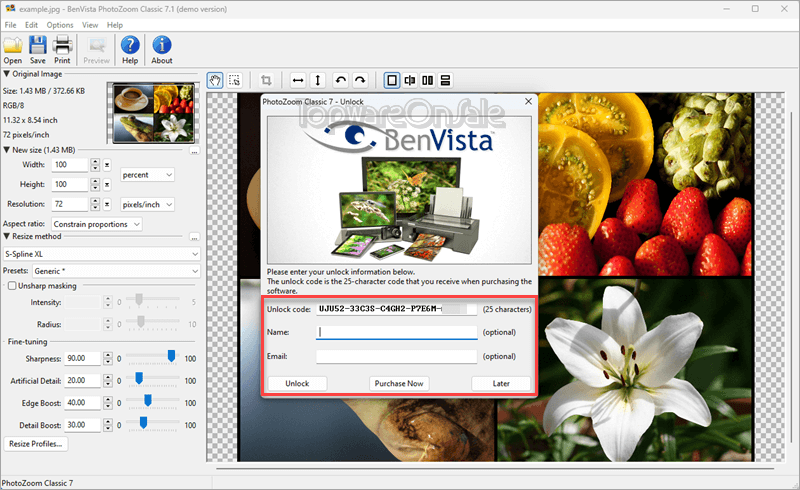Rotate the image counterclockwise
This screenshot has width=800, height=490.
[340, 80]
